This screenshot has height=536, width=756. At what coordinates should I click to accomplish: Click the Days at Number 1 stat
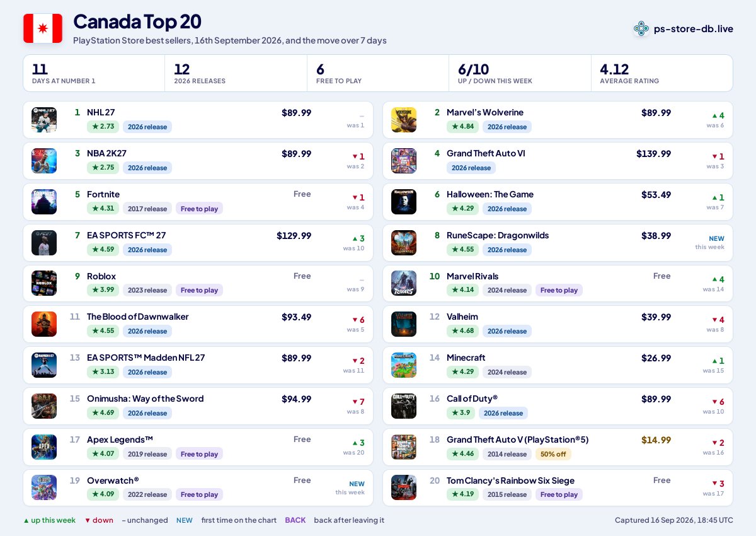pos(94,73)
